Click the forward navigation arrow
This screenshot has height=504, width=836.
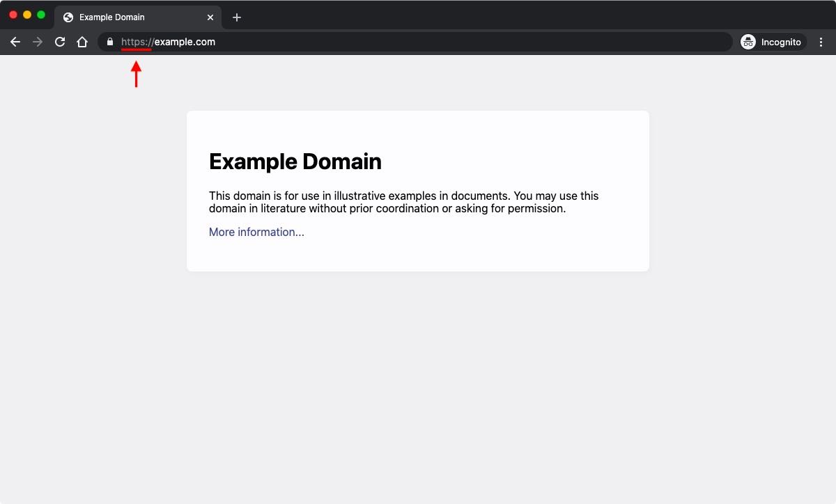[38, 42]
